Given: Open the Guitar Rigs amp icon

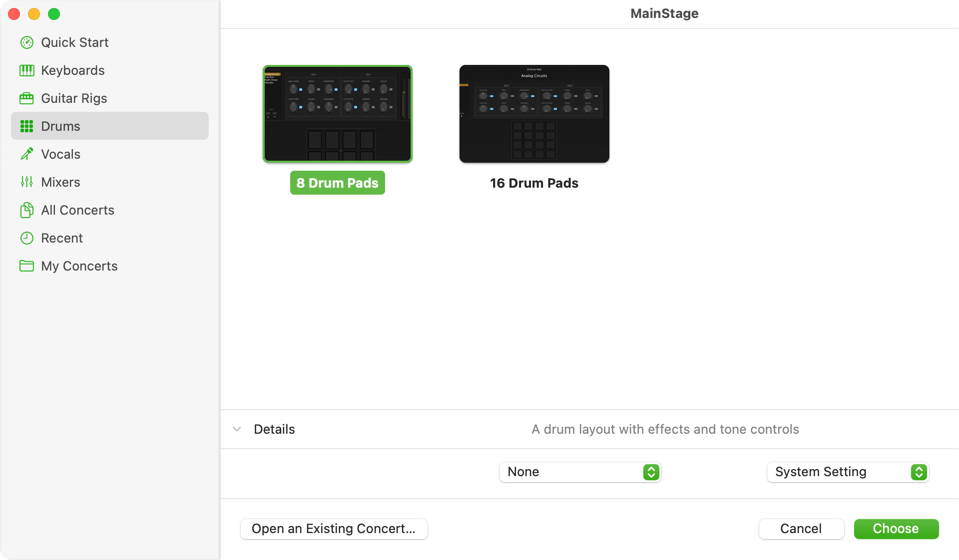Looking at the screenshot, I should 27,98.
